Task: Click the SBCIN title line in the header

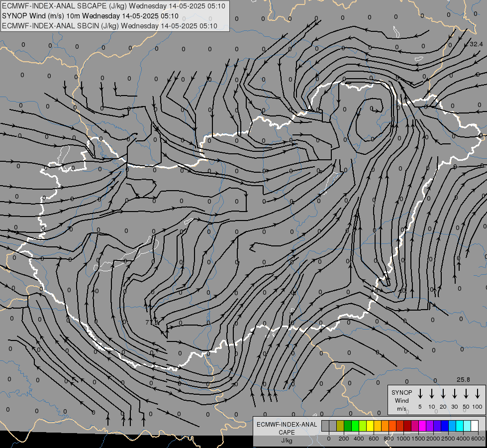Action: point(109,26)
